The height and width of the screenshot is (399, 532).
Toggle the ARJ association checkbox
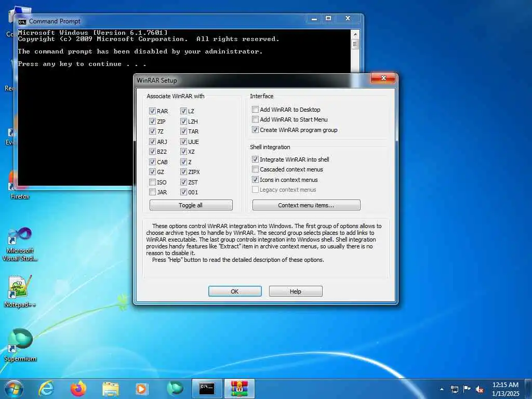click(152, 141)
